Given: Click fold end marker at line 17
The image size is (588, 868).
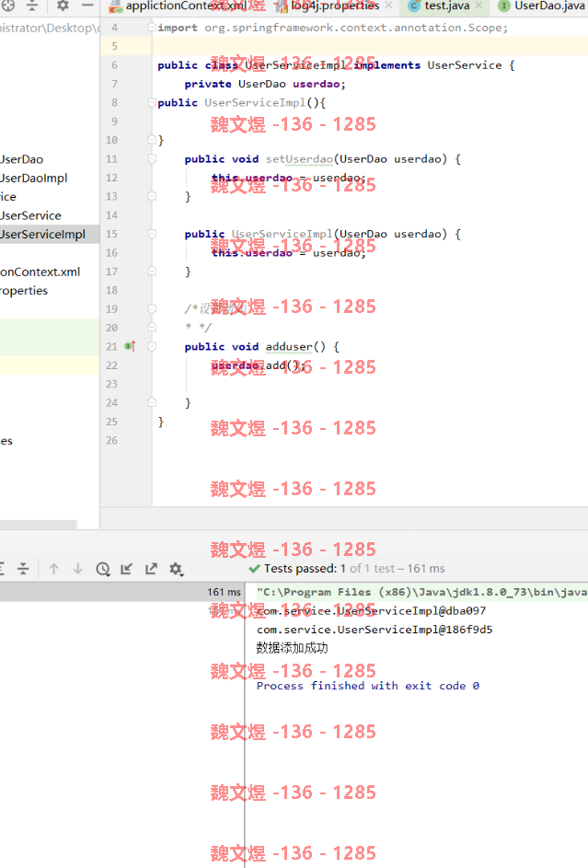Looking at the screenshot, I should click(x=152, y=272).
